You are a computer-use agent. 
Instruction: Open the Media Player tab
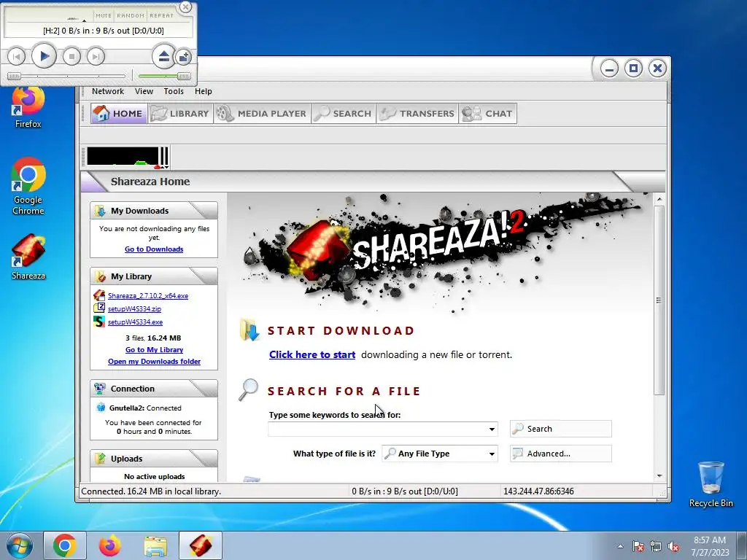click(x=262, y=113)
